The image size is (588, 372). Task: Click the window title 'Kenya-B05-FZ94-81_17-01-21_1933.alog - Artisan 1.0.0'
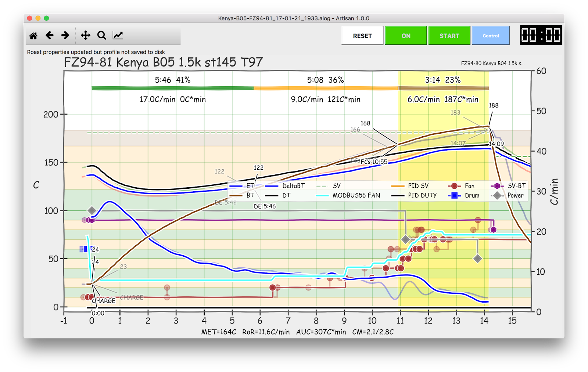click(294, 18)
